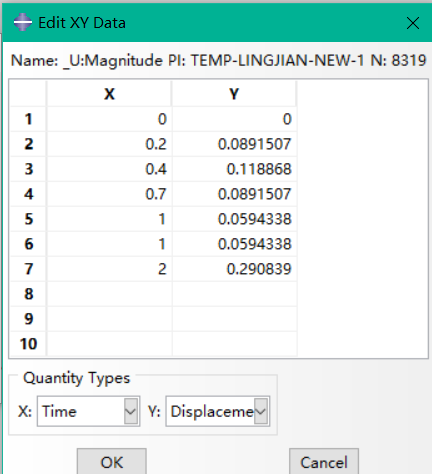
Task: Select row header 1
Action: (x=28, y=119)
